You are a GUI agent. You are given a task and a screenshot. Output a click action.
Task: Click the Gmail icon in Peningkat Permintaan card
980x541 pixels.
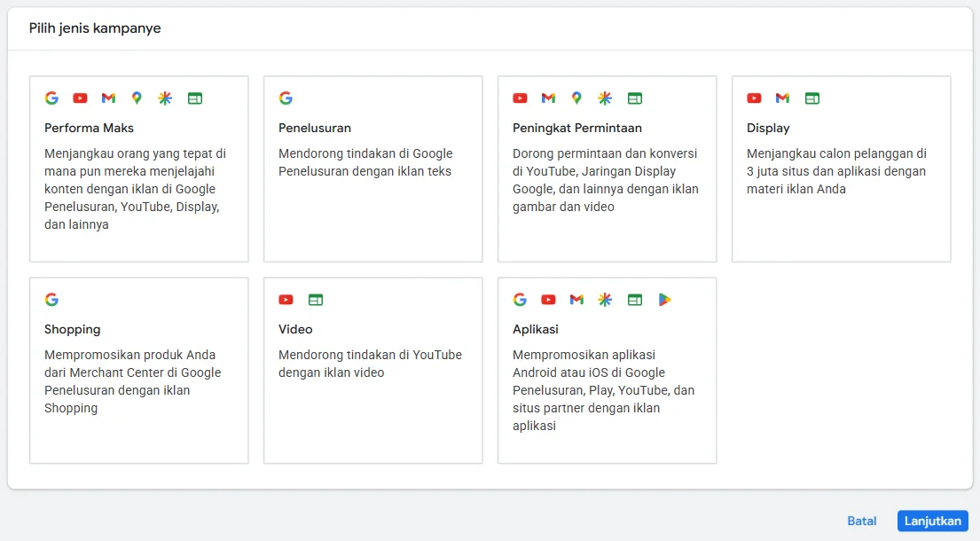[x=548, y=98]
